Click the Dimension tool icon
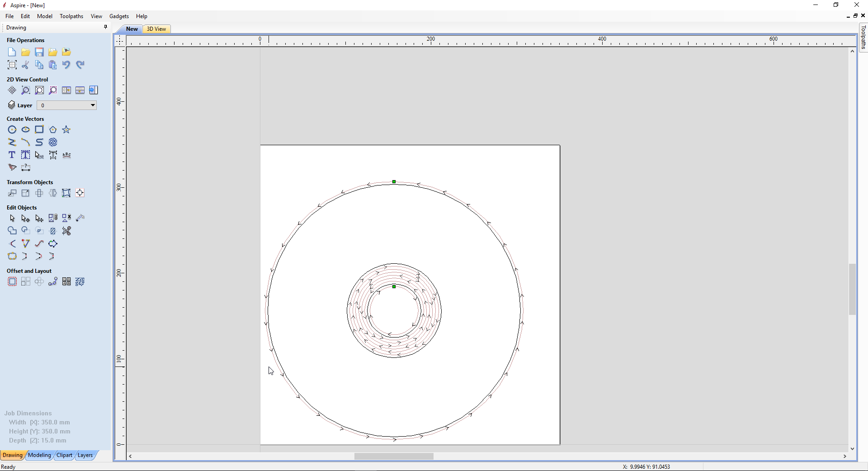 point(26,167)
